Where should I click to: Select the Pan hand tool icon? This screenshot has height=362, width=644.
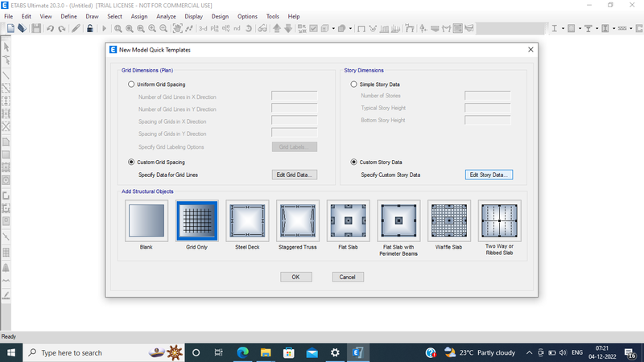point(177,28)
